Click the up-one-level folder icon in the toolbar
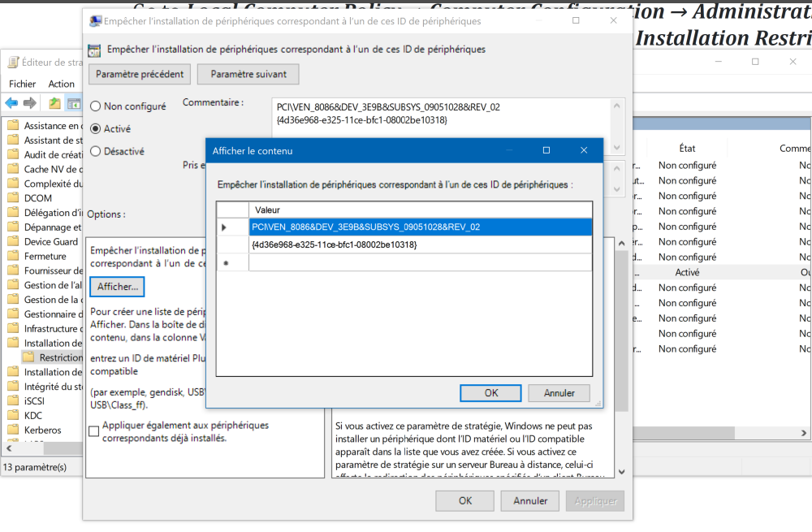This screenshot has height=532, width=812. 54,103
